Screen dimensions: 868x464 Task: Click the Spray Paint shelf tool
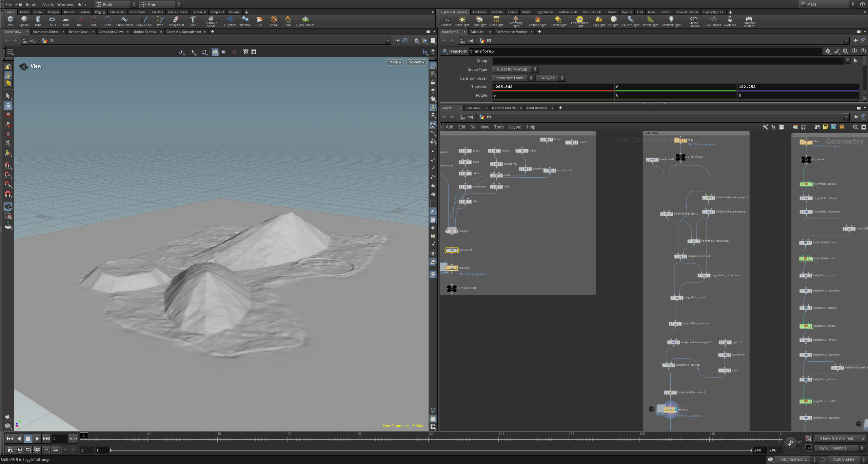pos(176,21)
